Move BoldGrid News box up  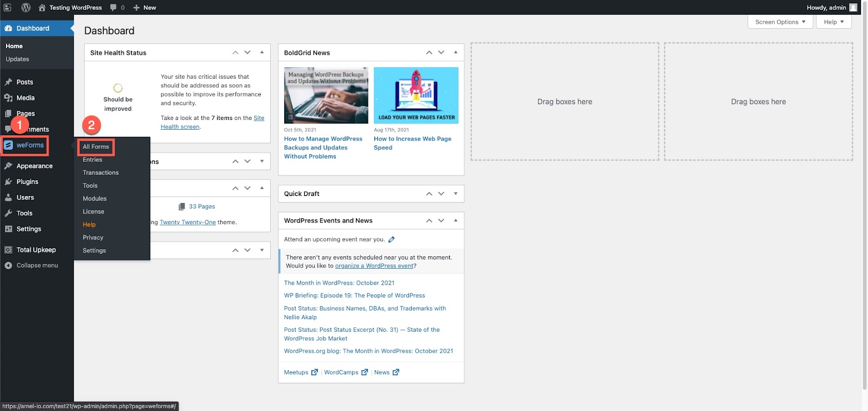[429, 53]
